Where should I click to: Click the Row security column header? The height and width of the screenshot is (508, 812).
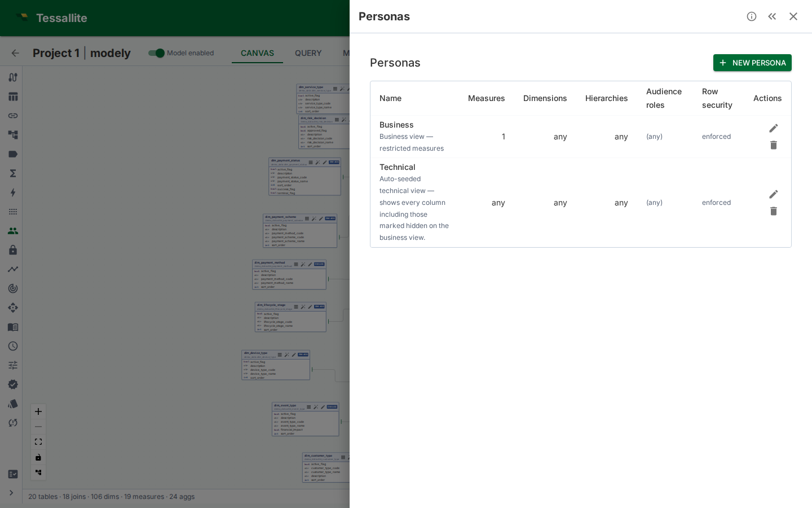[x=717, y=98]
